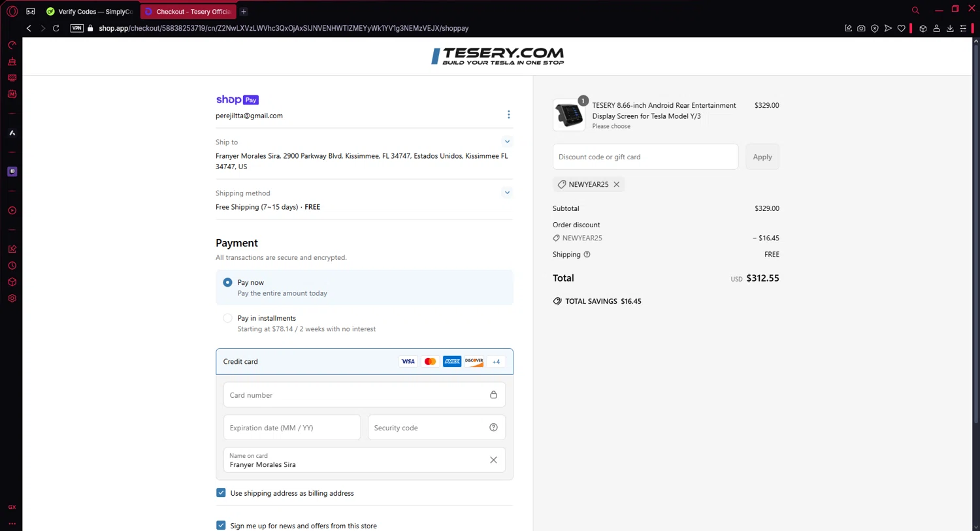The height and width of the screenshot is (531, 980).
Task: Open a new tab with plus button
Action: [x=244, y=11]
